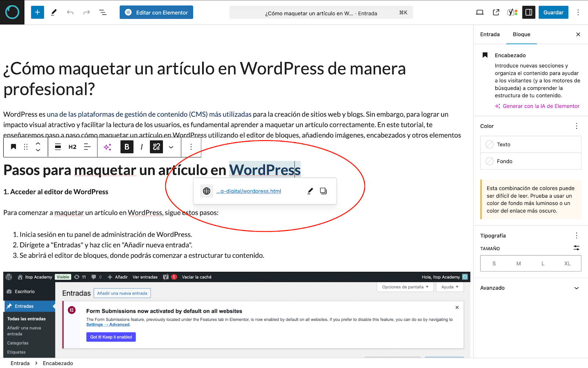
Task: Select font size S
Action: 494,263
